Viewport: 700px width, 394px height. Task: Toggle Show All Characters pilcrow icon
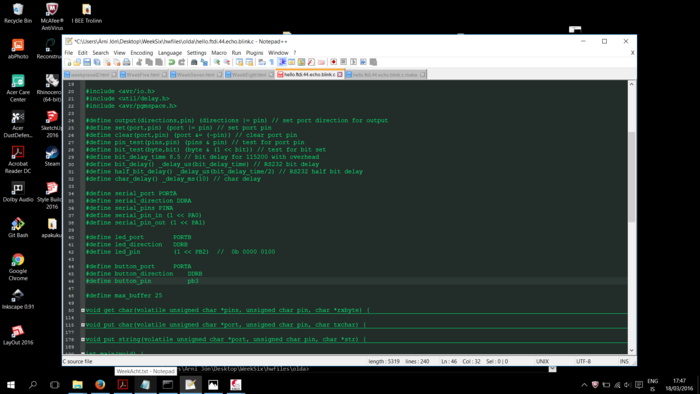point(272,62)
